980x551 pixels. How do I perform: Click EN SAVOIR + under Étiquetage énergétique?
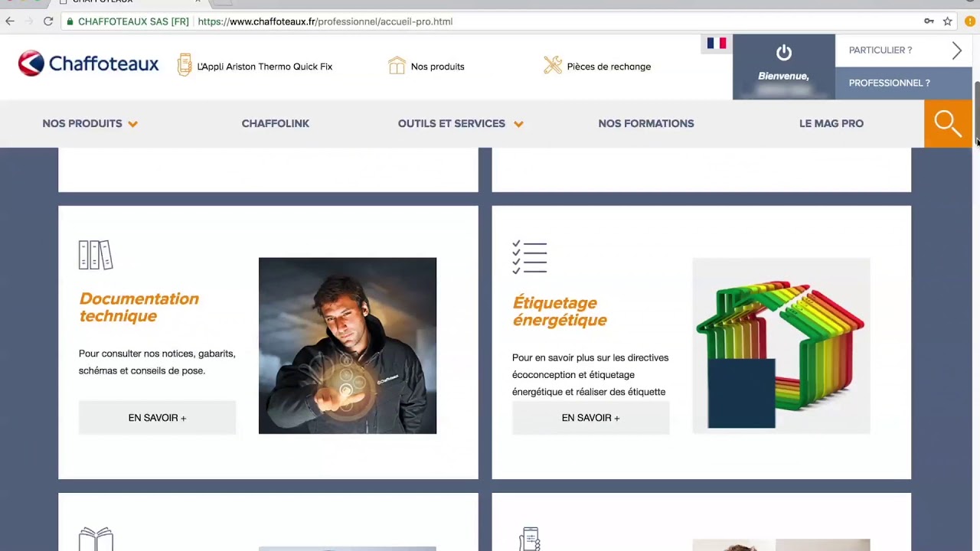pos(590,418)
